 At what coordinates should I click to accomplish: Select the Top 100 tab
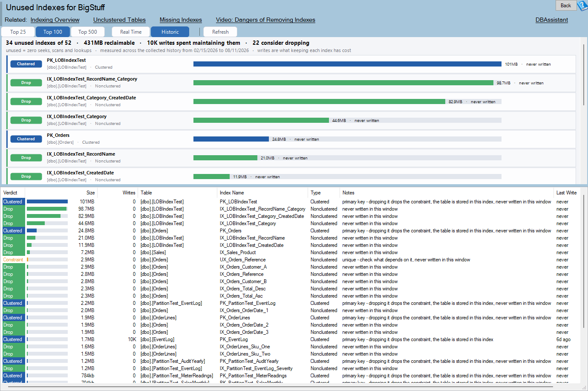[53, 32]
